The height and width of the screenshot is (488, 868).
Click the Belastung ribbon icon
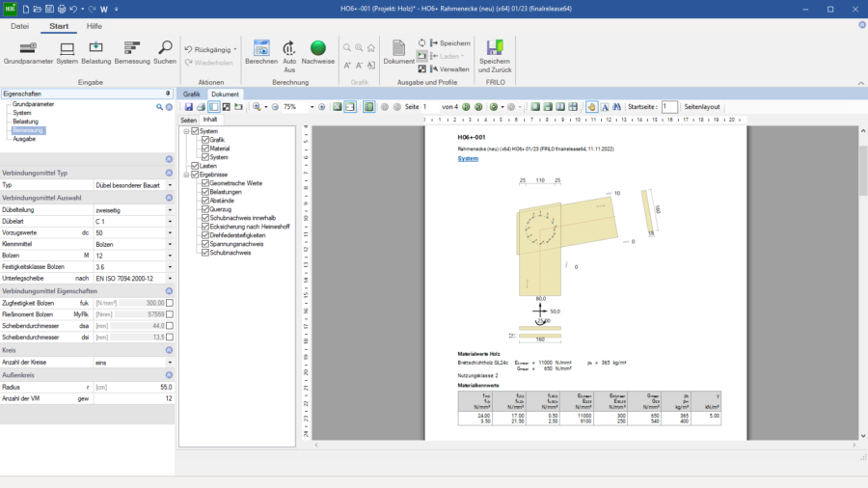click(96, 48)
